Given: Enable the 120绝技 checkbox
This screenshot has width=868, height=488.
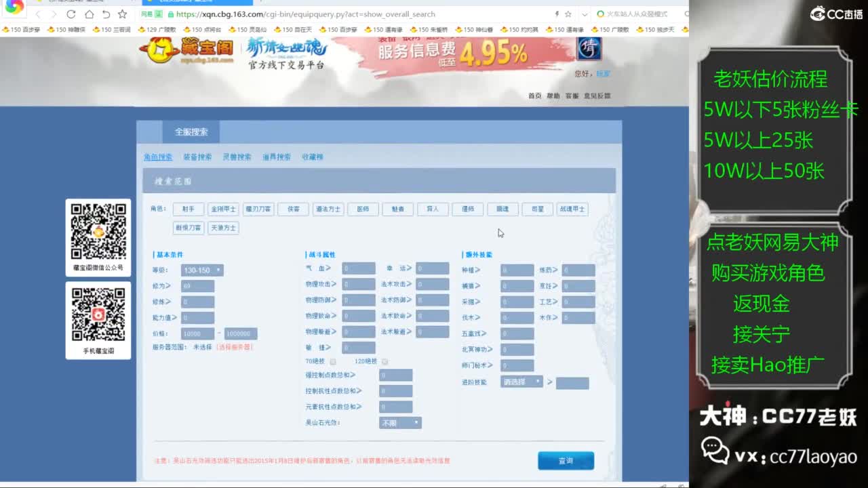Looking at the screenshot, I should [384, 361].
